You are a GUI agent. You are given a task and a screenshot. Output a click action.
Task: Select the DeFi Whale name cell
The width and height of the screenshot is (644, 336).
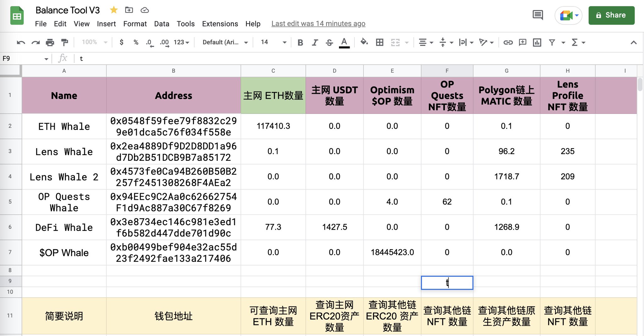point(64,227)
